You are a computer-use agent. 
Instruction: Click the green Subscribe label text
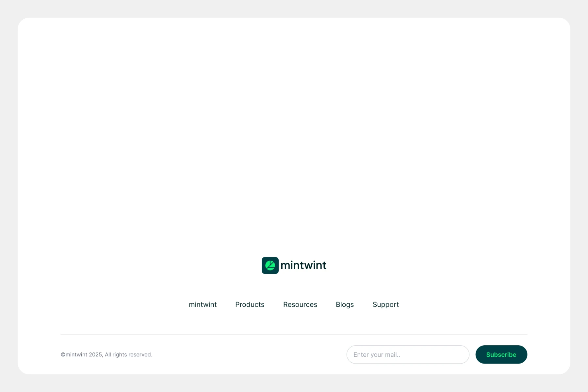pyautogui.click(x=501, y=355)
